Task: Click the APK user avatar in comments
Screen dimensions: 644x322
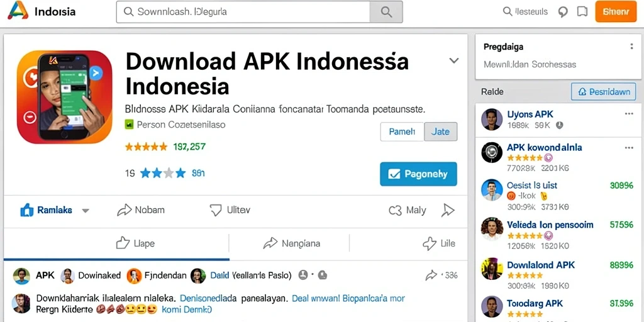Action: [21, 276]
